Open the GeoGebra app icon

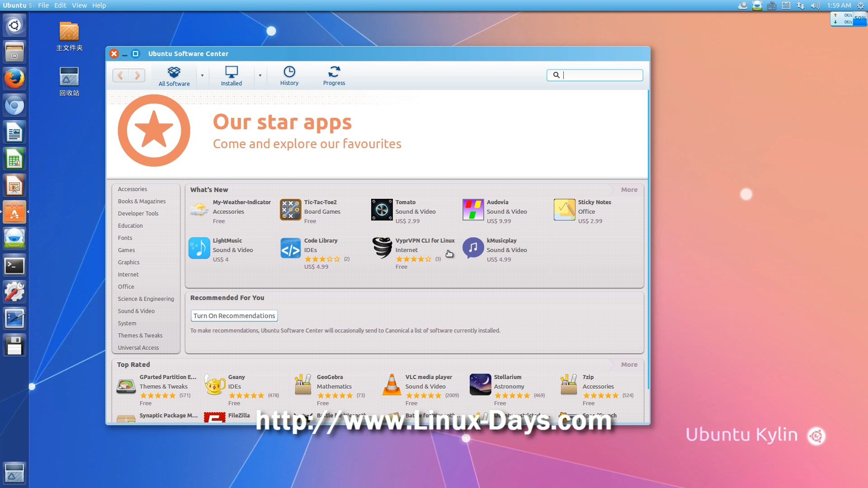[303, 385]
